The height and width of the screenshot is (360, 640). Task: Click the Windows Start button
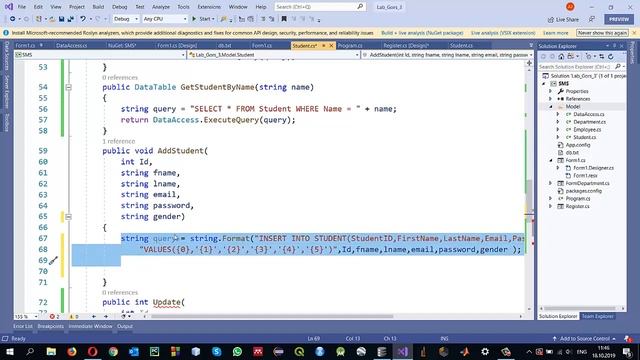[x=9, y=351]
